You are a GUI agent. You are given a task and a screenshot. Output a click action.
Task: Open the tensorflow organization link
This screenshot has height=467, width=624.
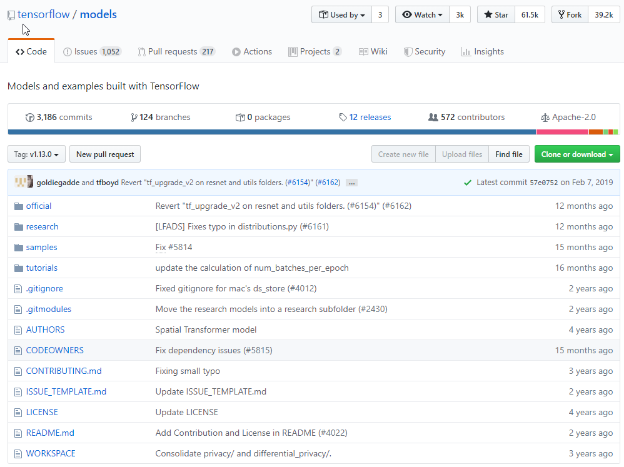tap(43, 15)
